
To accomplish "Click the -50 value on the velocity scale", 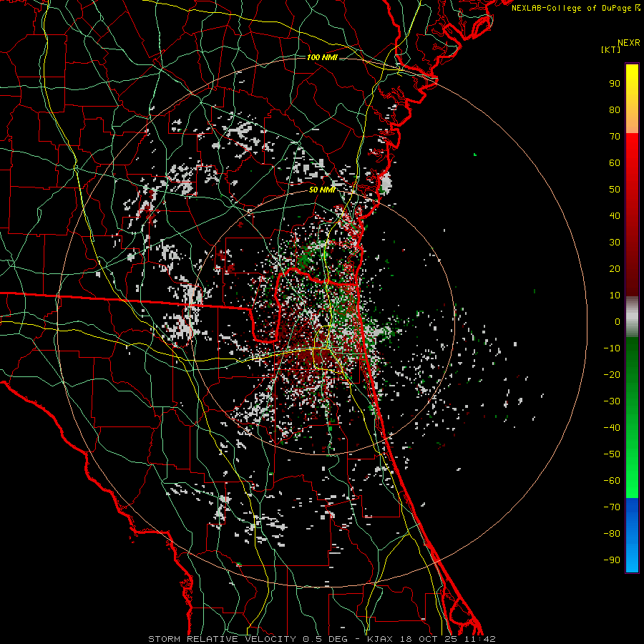I will [x=612, y=454].
